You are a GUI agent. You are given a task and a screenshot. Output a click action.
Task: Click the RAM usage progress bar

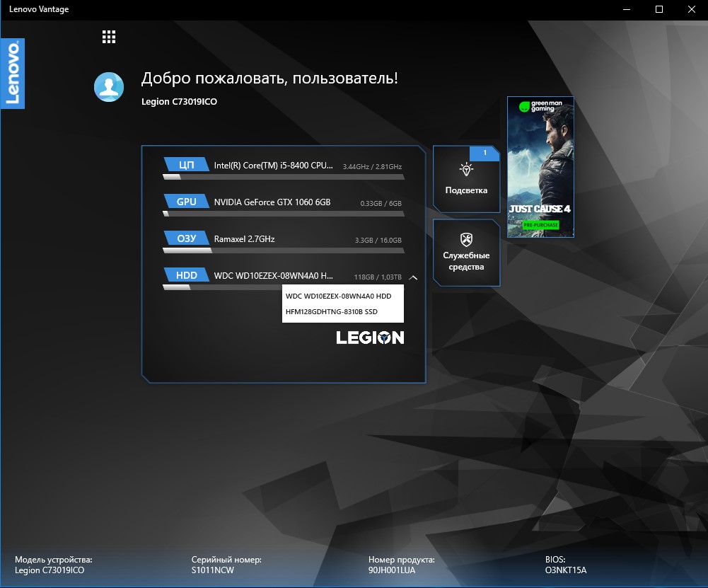[284, 250]
